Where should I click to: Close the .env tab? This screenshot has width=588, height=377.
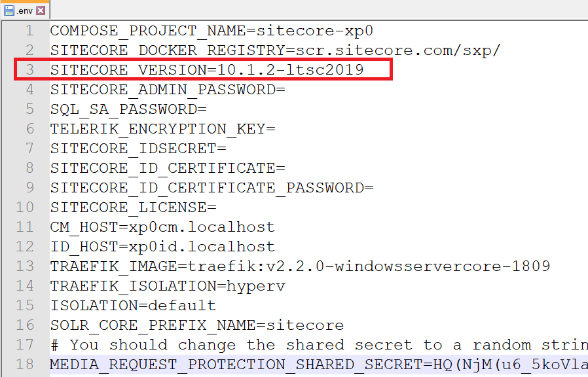pos(41,10)
